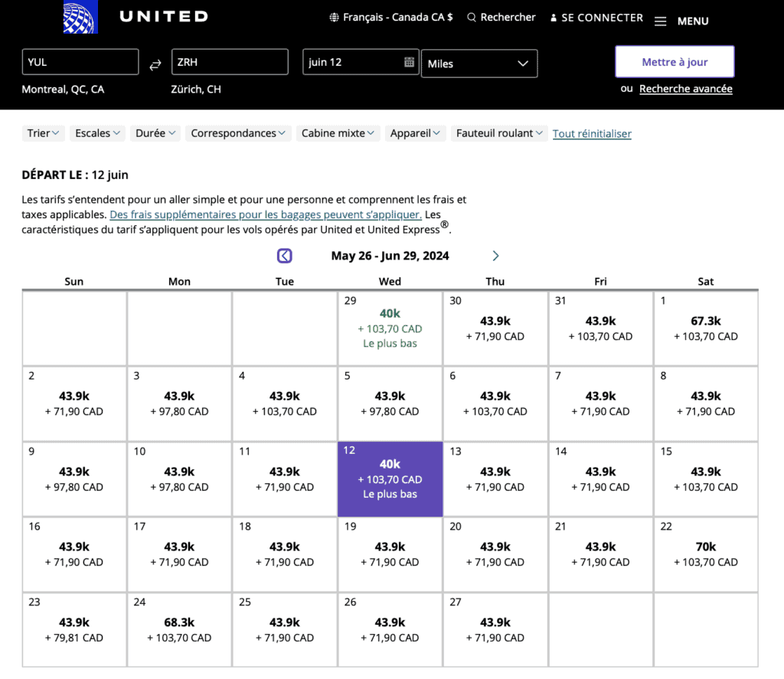The image size is (784, 679).
Task: Open the Miles payment type dropdown
Action: click(x=479, y=64)
